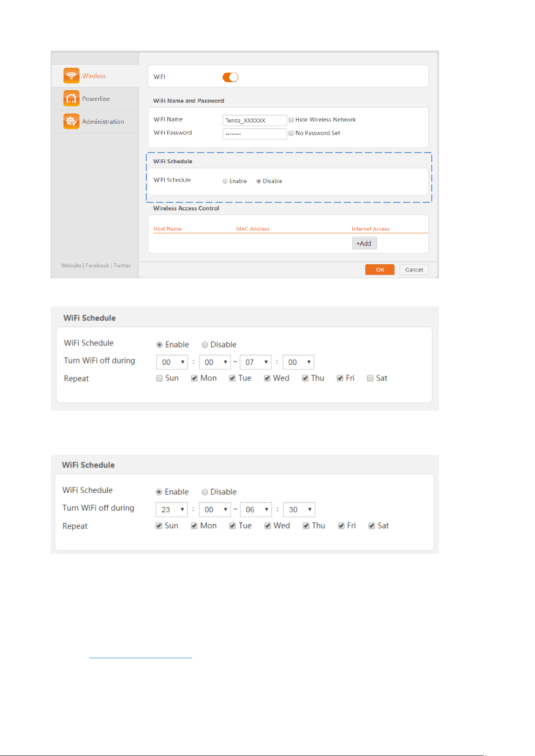The width and height of the screenshot is (535, 756).
Task: Uncheck the checked Sat repeat box
Action: (x=372, y=526)
